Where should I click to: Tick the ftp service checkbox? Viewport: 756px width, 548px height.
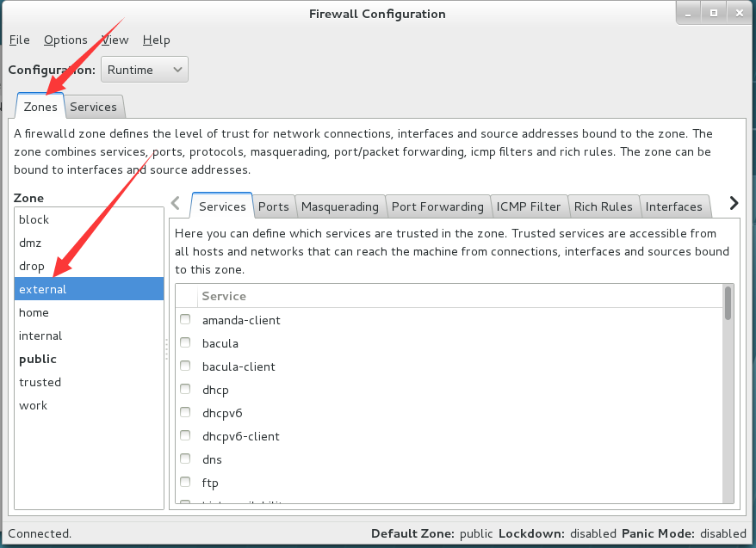coord(185,482)
